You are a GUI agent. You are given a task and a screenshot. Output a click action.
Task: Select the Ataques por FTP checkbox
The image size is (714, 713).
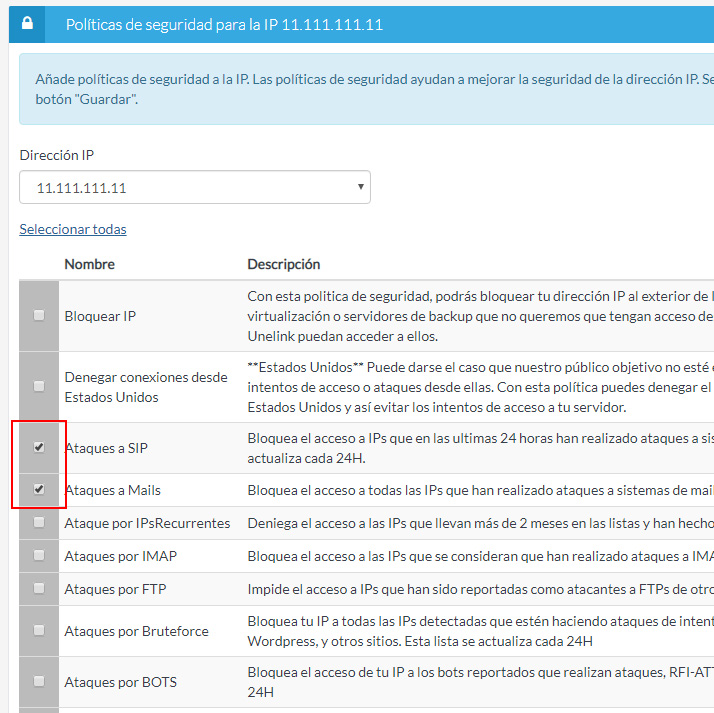(39, 588)
